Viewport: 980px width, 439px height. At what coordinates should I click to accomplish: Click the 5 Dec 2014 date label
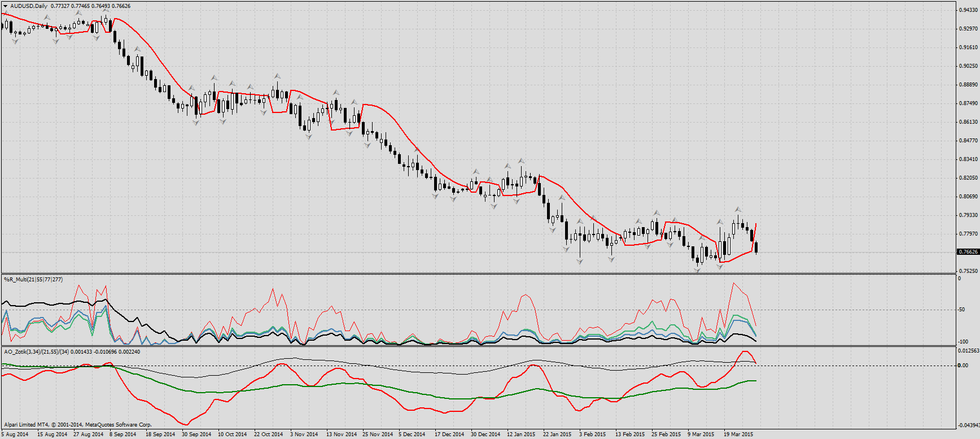pyautogui.click(x=412, y=434)
